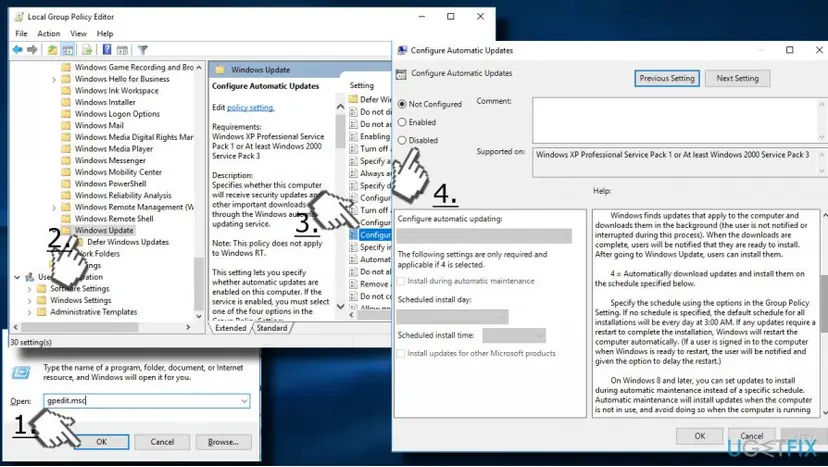This screenshot has width=828, height=467.
Task: Click the Filter funnel toolbar icon
Action: click(143, 50)
